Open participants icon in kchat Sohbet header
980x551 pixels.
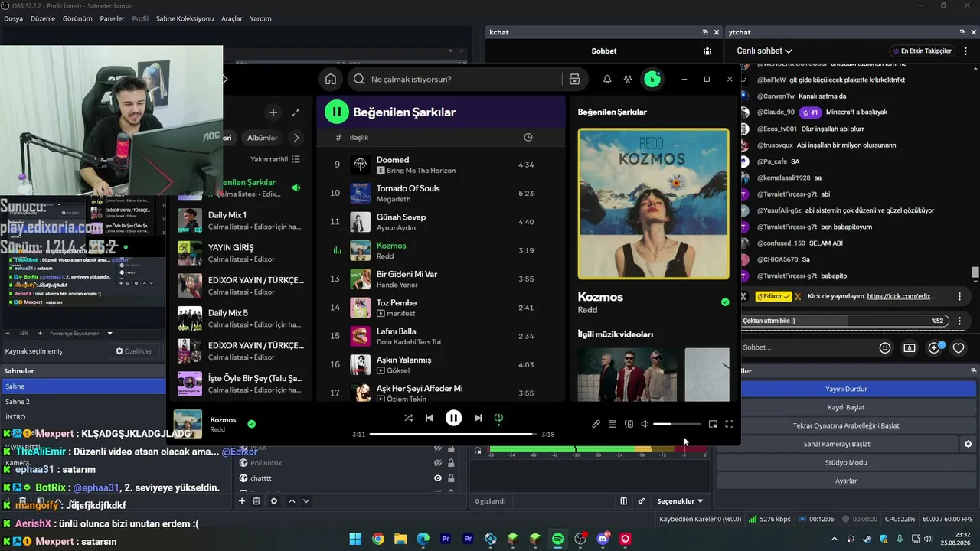pos(707,51)
